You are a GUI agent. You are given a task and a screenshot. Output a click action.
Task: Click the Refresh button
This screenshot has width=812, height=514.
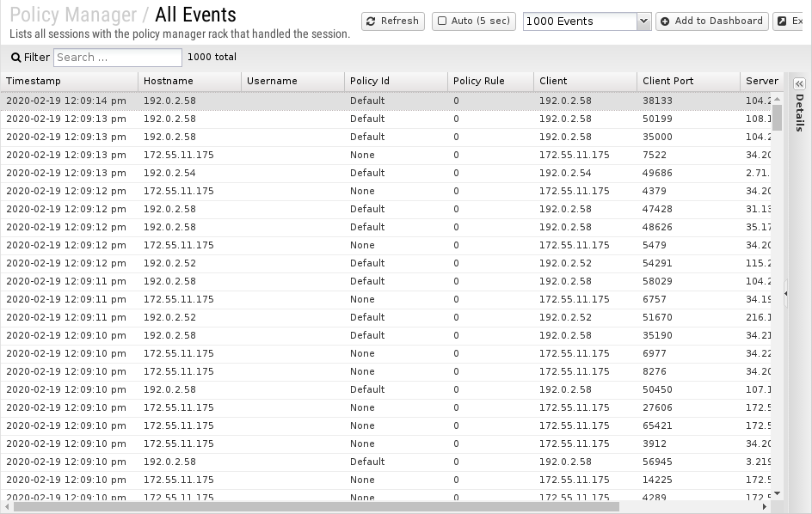(x=393, y=21)
